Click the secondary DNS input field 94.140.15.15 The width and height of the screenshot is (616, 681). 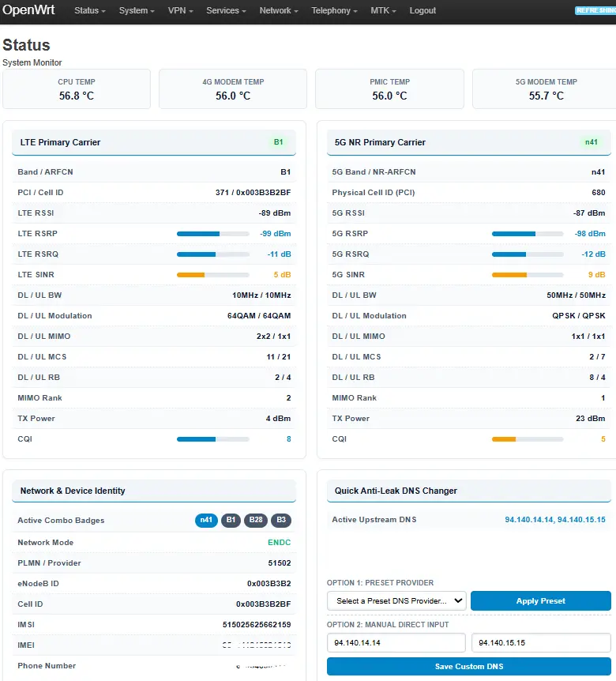pyautogui.click(x=541, y=642)
